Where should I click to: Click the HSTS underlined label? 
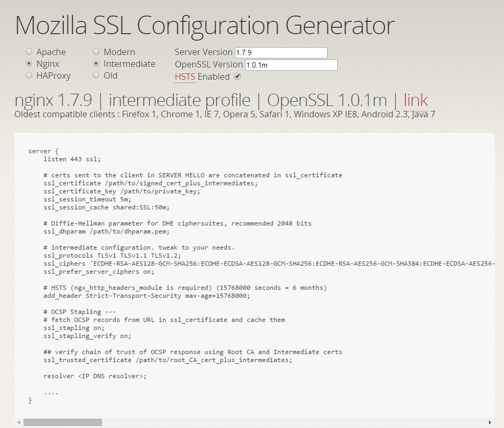point(185,77)
